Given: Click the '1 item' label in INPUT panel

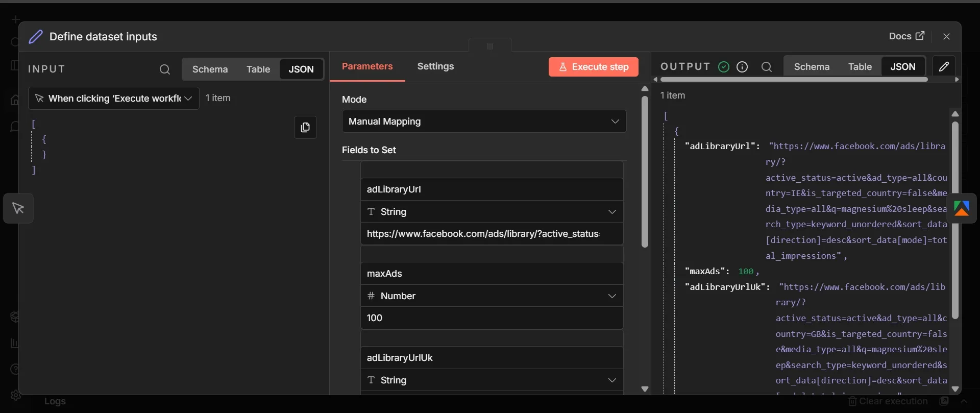Looking at the screenshot, I should point(218,98).
